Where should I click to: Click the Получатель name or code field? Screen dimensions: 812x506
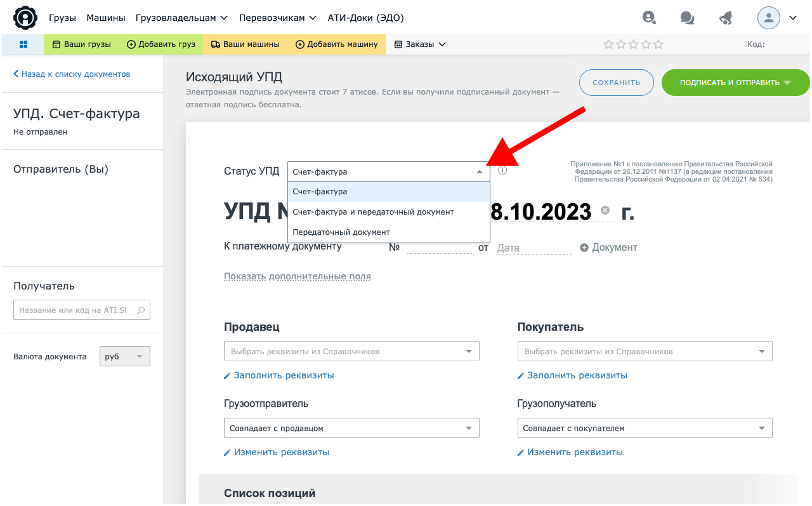tap(82, 310)
